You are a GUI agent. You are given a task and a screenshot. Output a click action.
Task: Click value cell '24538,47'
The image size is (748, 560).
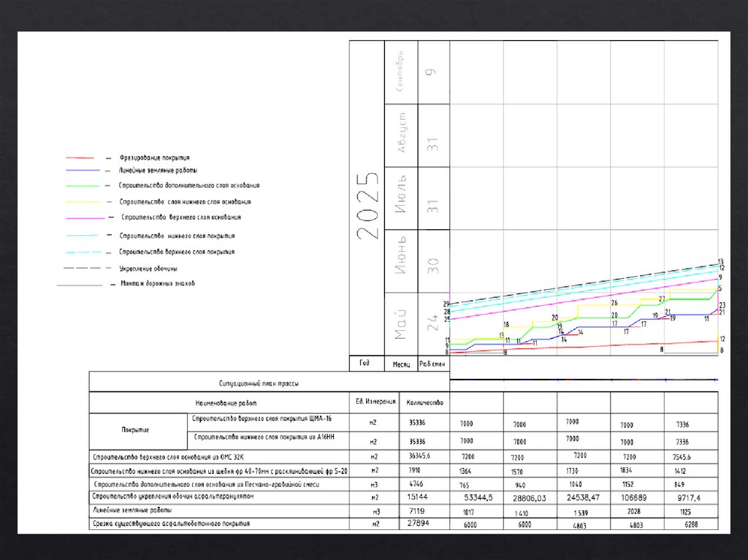point(584,497)
